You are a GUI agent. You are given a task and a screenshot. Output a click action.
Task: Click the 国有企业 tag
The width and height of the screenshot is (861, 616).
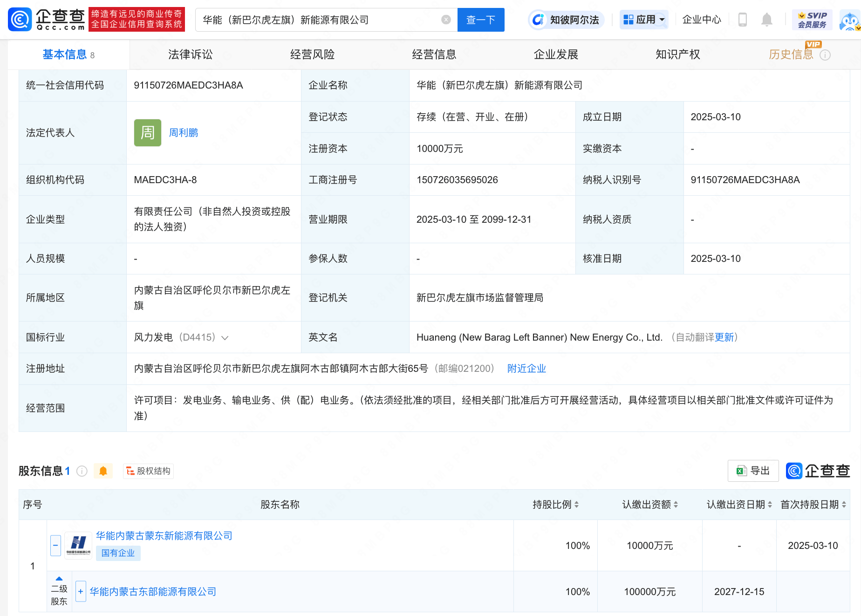(x=118, y=553)
